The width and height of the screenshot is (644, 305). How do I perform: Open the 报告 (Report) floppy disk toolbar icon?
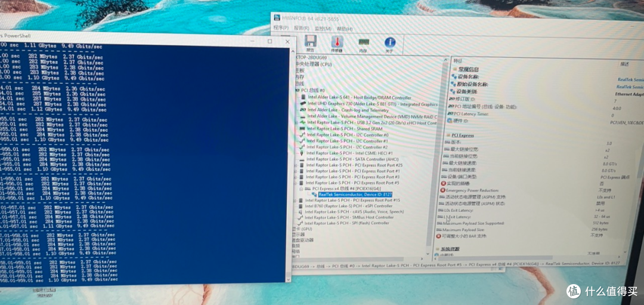click(311, 42)
